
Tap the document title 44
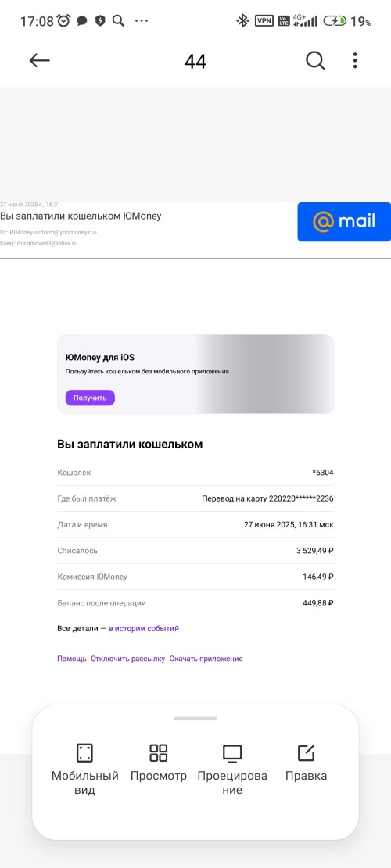click(x=195, y=62)
